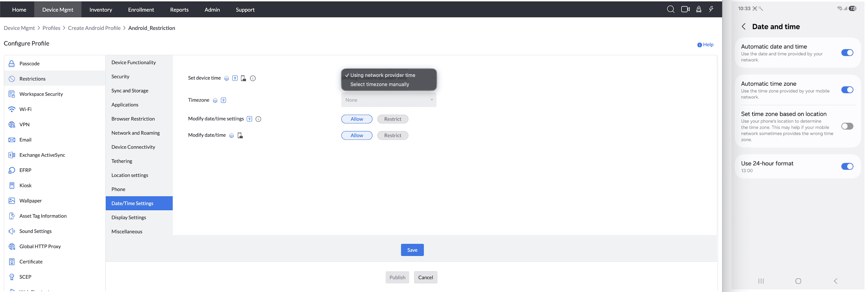Open Miscellaneous restriction section
Screen dimensions: 868x292
pos(139,232)
